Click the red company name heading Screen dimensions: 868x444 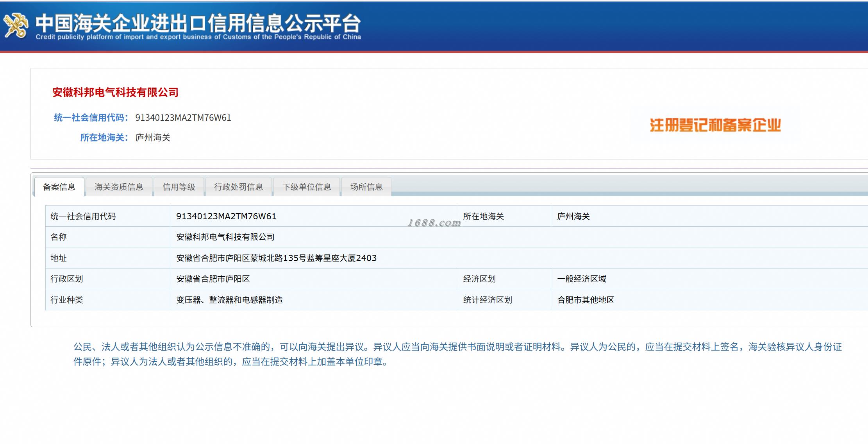click(x=115, y=92)
